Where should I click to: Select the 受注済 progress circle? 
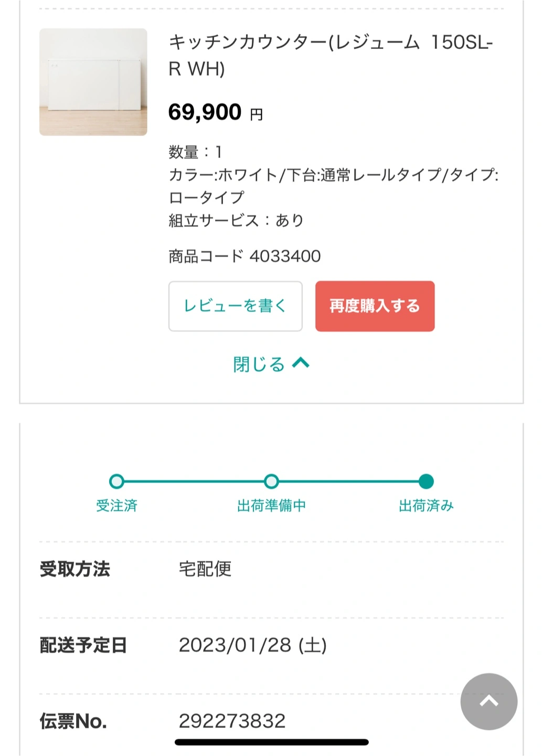[x=116, y=481]
